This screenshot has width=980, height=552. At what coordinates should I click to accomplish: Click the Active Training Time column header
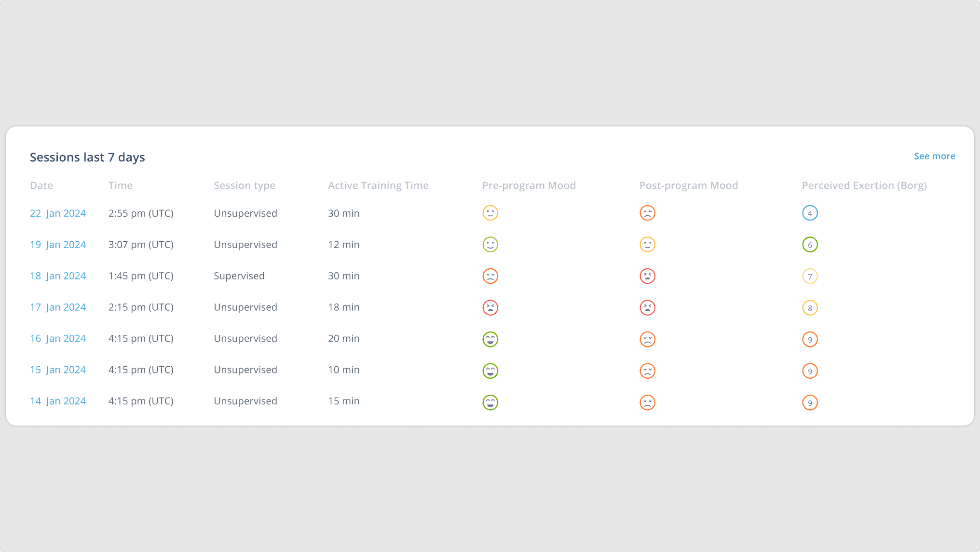tap(378, 185)
